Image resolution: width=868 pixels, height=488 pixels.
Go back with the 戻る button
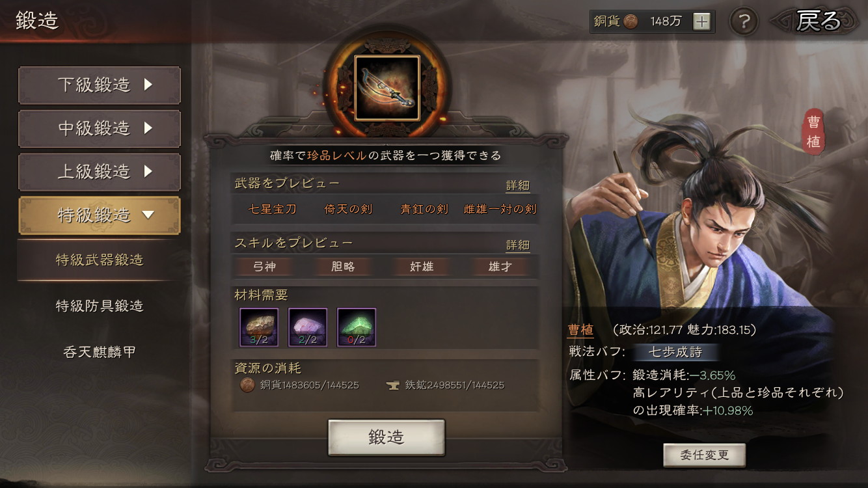click(x=819, y=21)
